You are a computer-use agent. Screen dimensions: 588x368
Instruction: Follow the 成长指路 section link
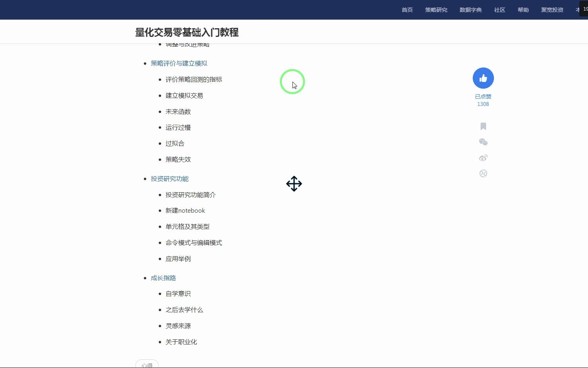[163, 278]
